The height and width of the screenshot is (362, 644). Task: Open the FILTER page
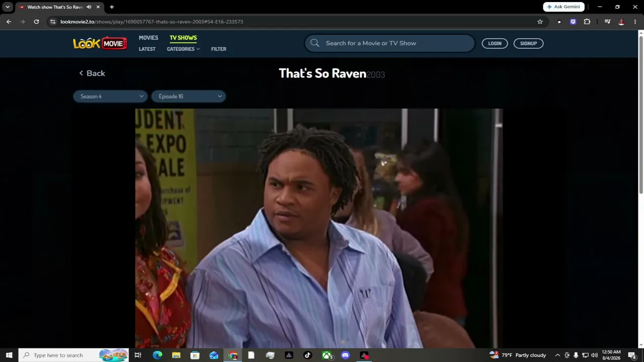click(x=219, y=49)
